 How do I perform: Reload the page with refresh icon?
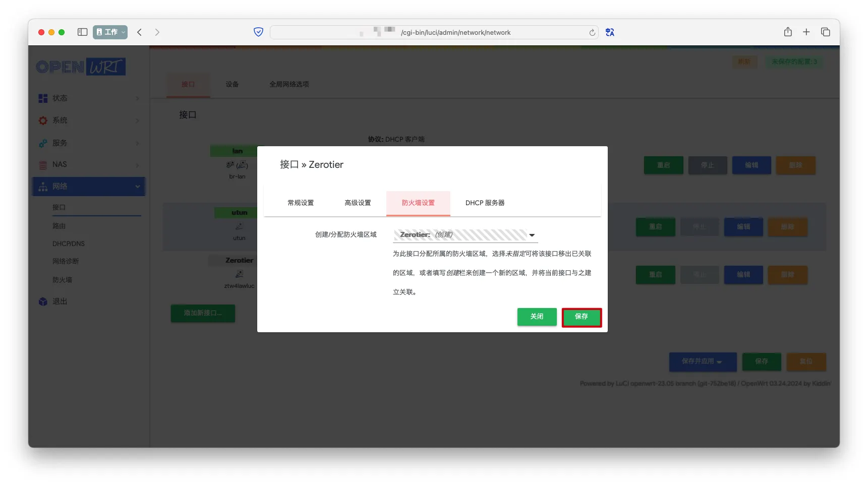pos(592,33)
